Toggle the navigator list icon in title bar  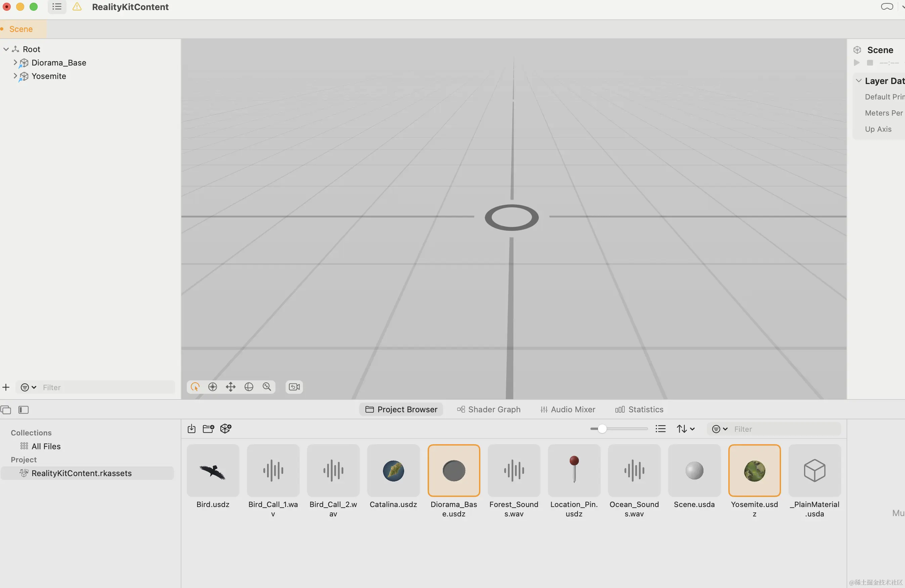pyautogui.click(x=57, y=7)
